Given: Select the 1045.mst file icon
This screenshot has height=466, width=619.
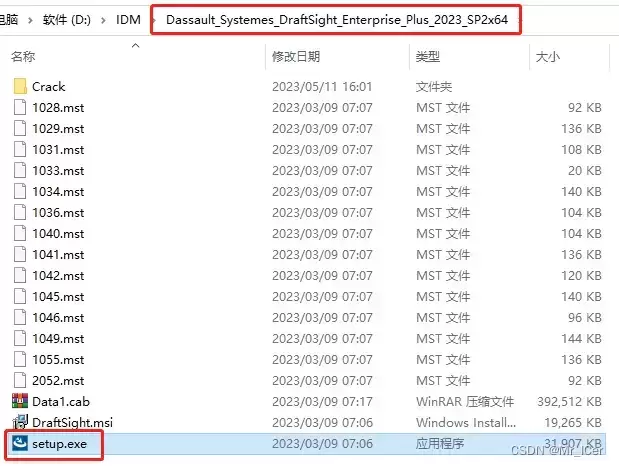Looking at the screenshot, I should coord(20,296).
